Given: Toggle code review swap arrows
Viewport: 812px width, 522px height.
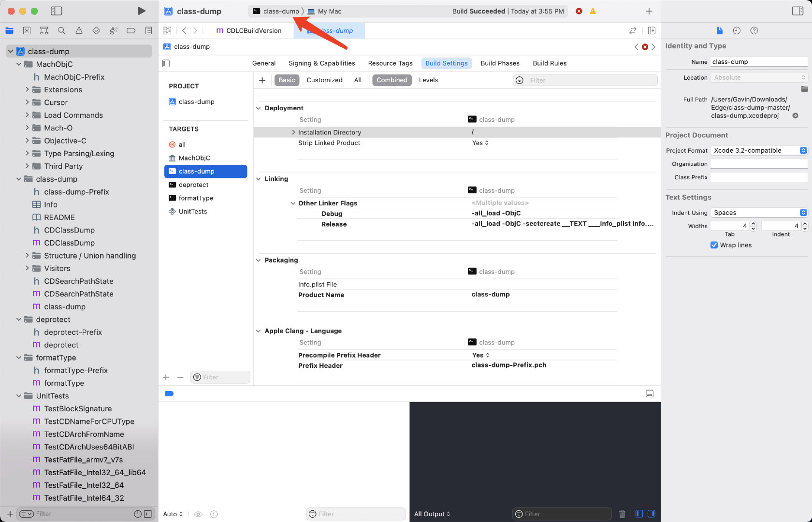Looking at the screenshot, I should pyautogui.click(x=633, y=30).
